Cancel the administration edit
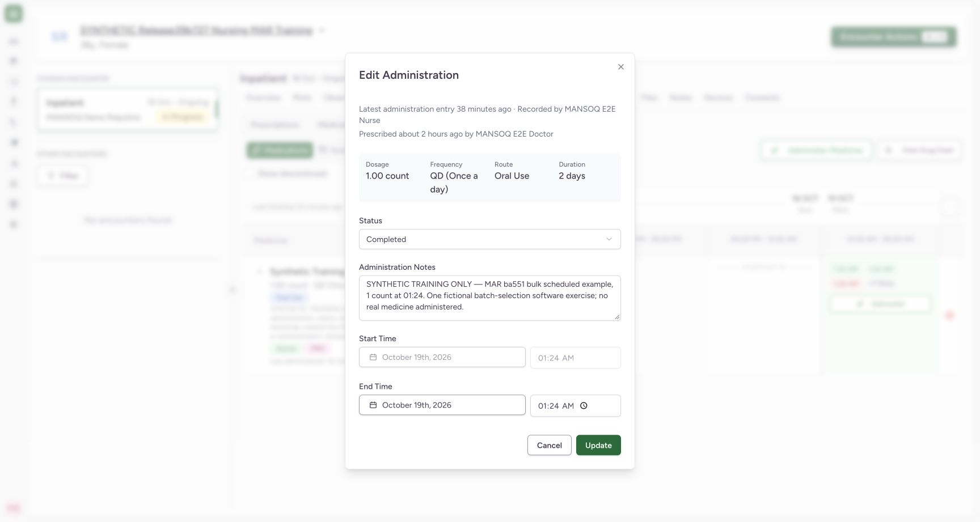Image resolution: width=980 pixels, height=522 pixels. tap(550, 445)
